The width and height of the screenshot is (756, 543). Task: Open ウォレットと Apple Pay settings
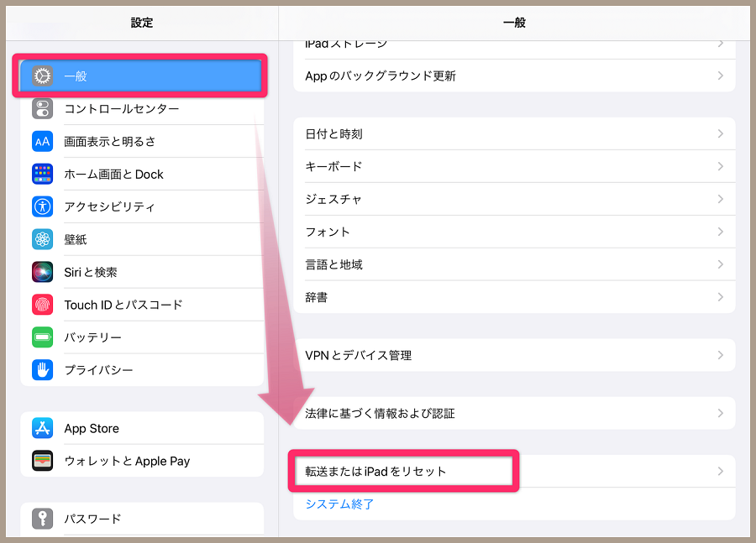tap(142, 461)
